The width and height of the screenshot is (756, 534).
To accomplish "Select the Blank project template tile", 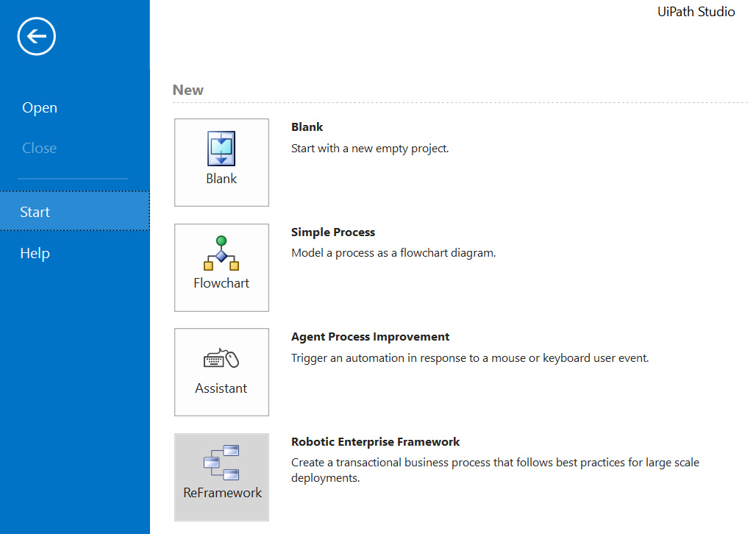I will (x=222, y=163).
